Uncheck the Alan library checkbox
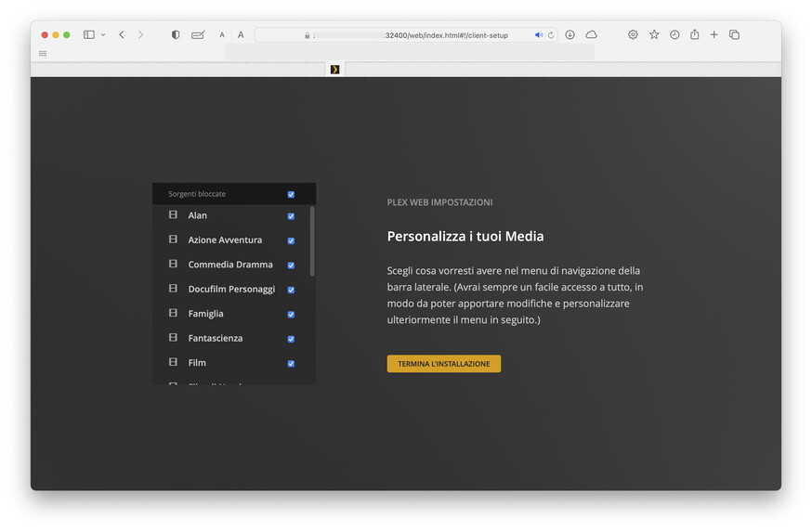Image resolution: width=812 pixels, height=531 pixels. click(x=291, y=216)
